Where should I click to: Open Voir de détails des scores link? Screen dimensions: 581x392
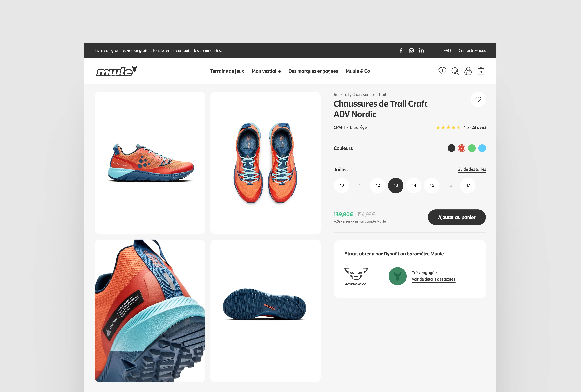point(433,279)
